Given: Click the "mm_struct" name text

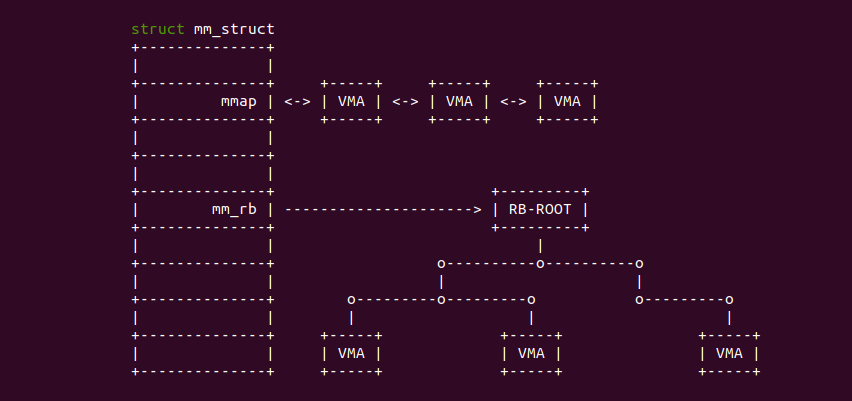Looking at the screenshot, I should (234, 29).
